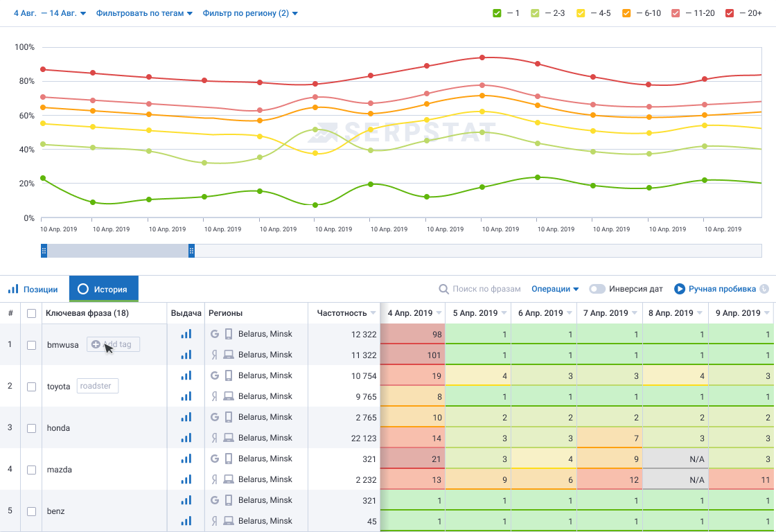Image resolution: width=776 pixels, height=532 pixels.
Task: Click right handle of chart range slider
Action: [191, 251]
